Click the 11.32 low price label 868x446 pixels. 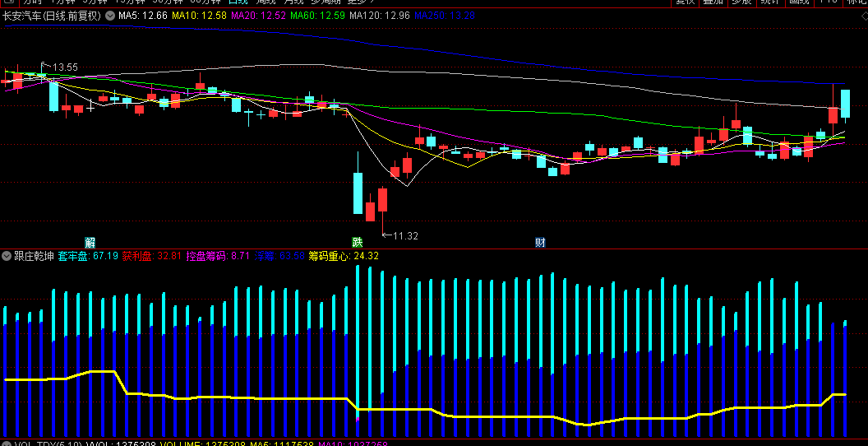coord(405,235)
